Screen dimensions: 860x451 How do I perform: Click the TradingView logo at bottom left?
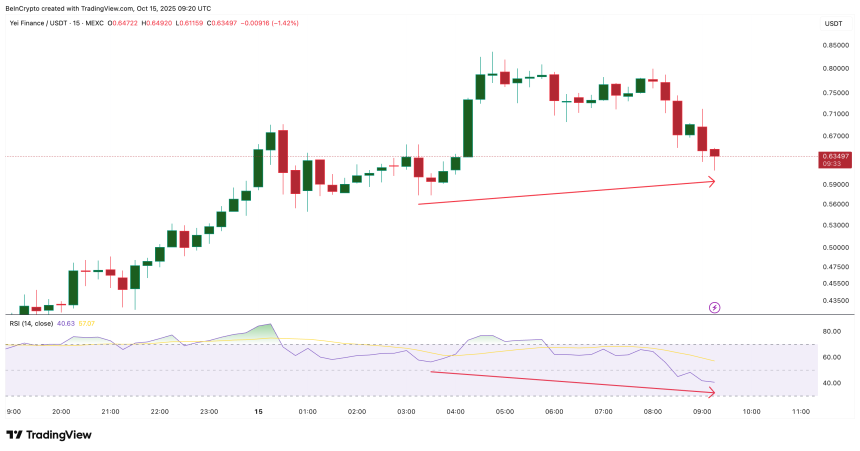tap(48, 434)
